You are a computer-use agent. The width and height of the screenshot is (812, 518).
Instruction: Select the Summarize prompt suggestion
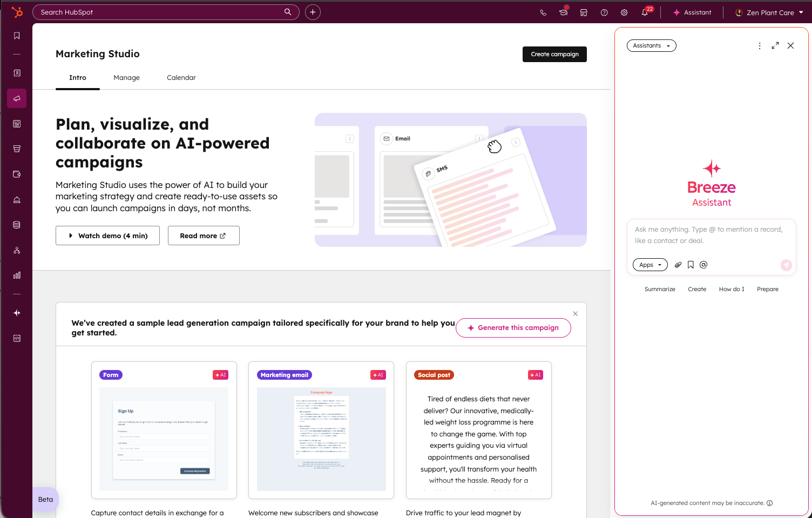point(660,290)
